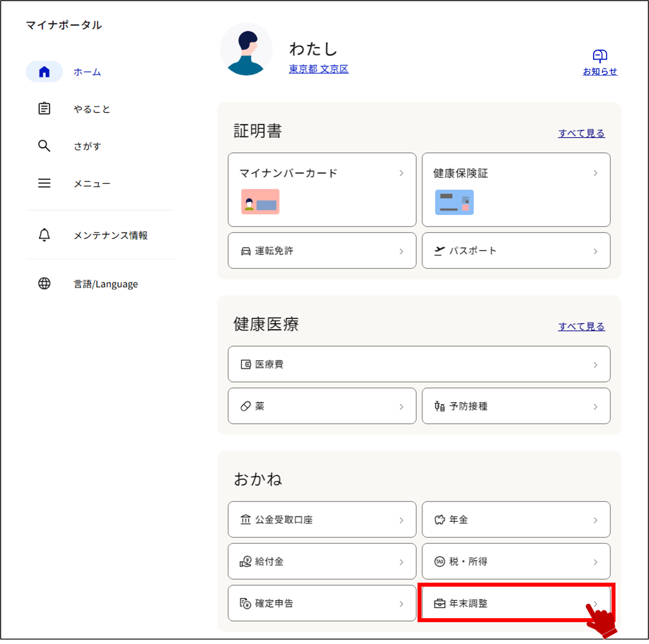Click the chevron on 給付金

point(401,562)
